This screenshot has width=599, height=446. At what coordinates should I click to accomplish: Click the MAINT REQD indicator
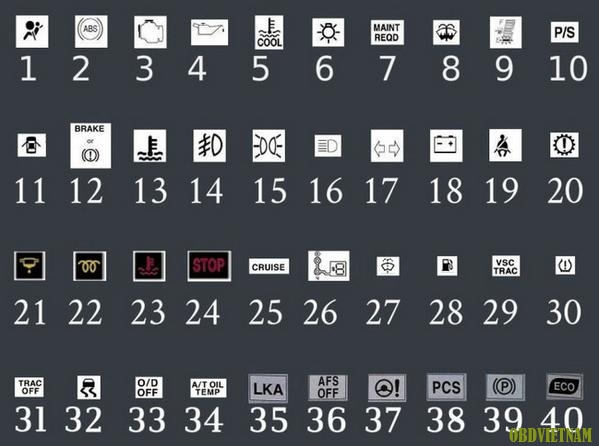coord(387,32)
